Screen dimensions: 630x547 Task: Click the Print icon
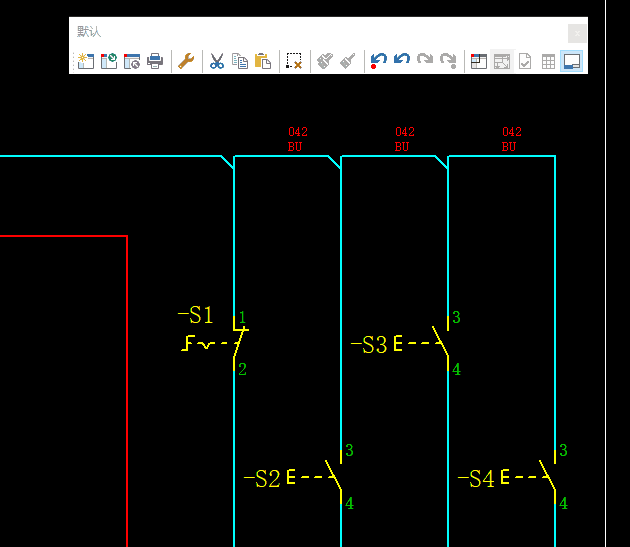click(155, 61)
